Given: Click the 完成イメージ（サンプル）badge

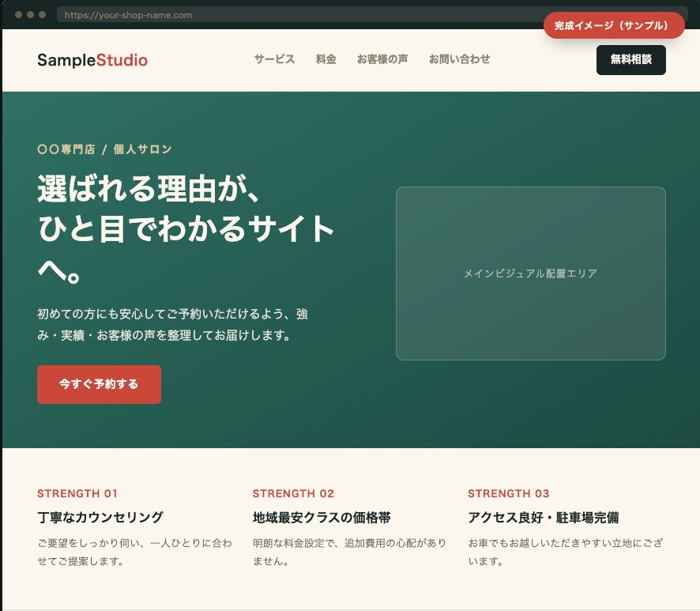Looking at the screenshot, I should click(x=614, y=25).
